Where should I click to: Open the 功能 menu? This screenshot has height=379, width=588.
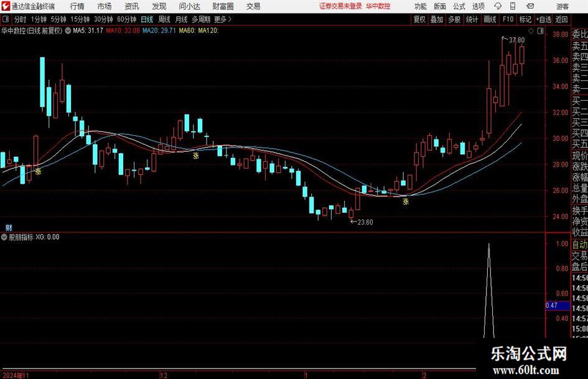[421, 6]
